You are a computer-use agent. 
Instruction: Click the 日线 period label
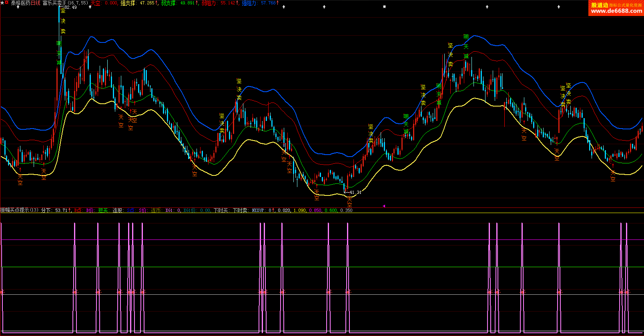click(36, 3)
